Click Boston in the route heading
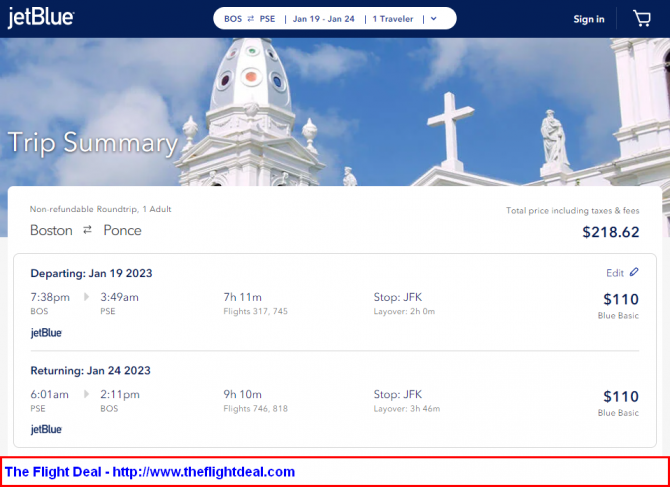 tap(51, 230)
